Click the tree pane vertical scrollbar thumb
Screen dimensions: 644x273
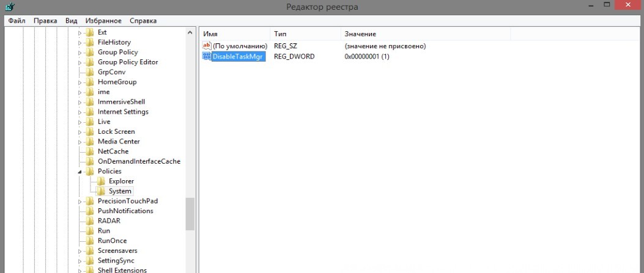point(190,214)
